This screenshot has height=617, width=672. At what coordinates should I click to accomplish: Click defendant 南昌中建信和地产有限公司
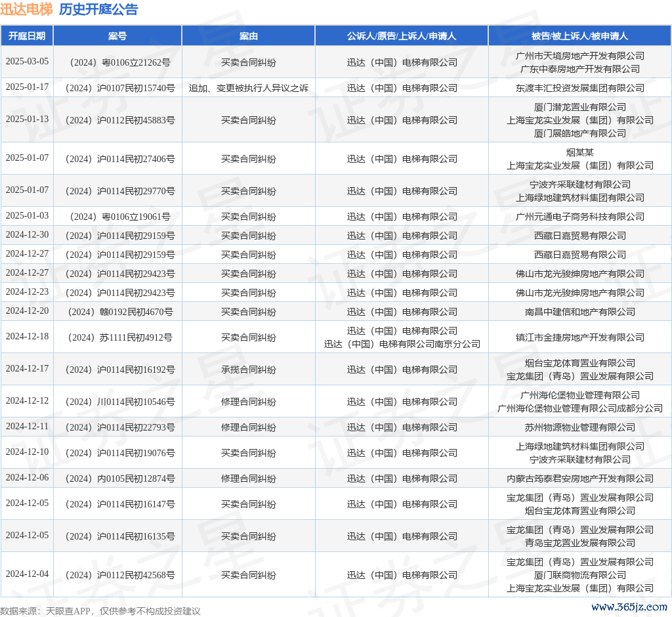coord(580,312)
